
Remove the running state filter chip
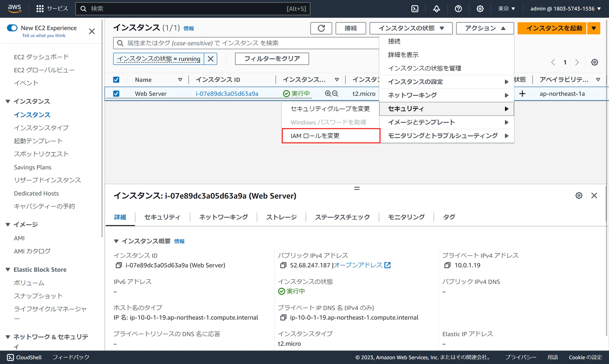[x=211, y=59]
